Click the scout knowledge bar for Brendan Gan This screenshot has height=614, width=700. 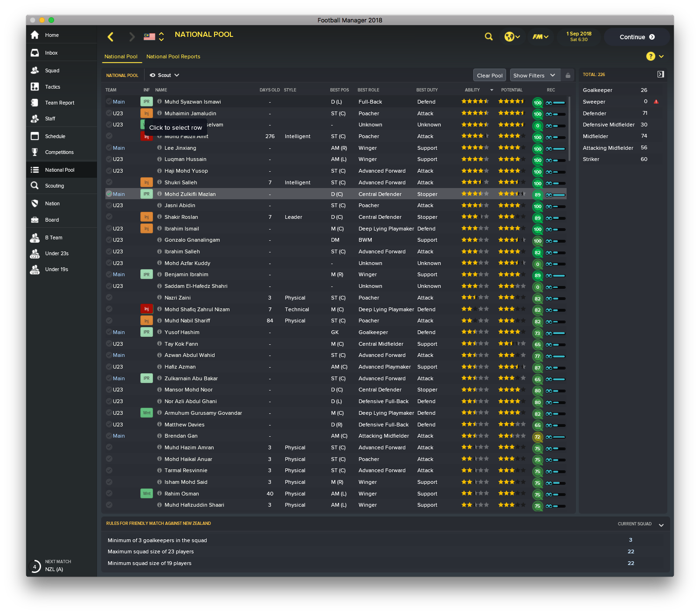[559, 437]
